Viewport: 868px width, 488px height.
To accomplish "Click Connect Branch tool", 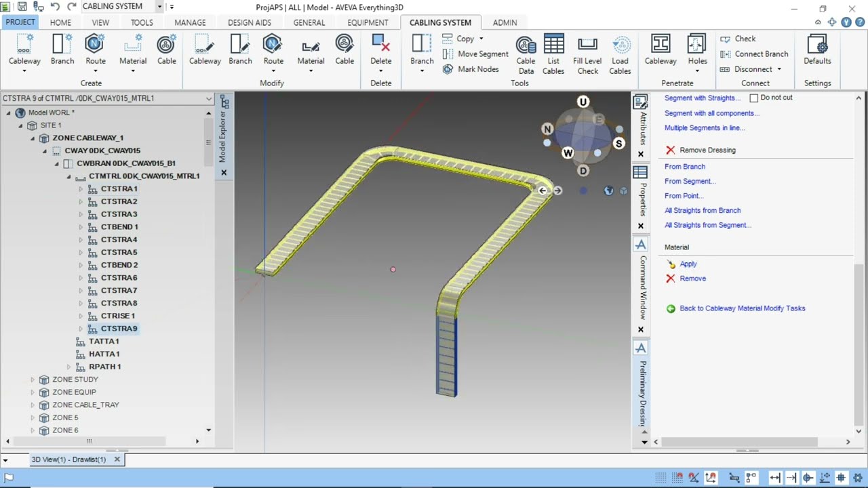I will (x=754, y=54).
